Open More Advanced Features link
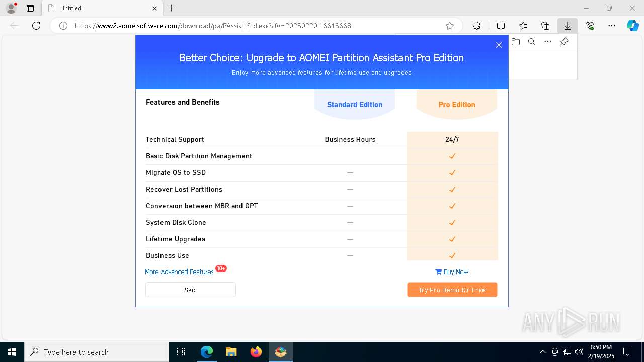 179,271
